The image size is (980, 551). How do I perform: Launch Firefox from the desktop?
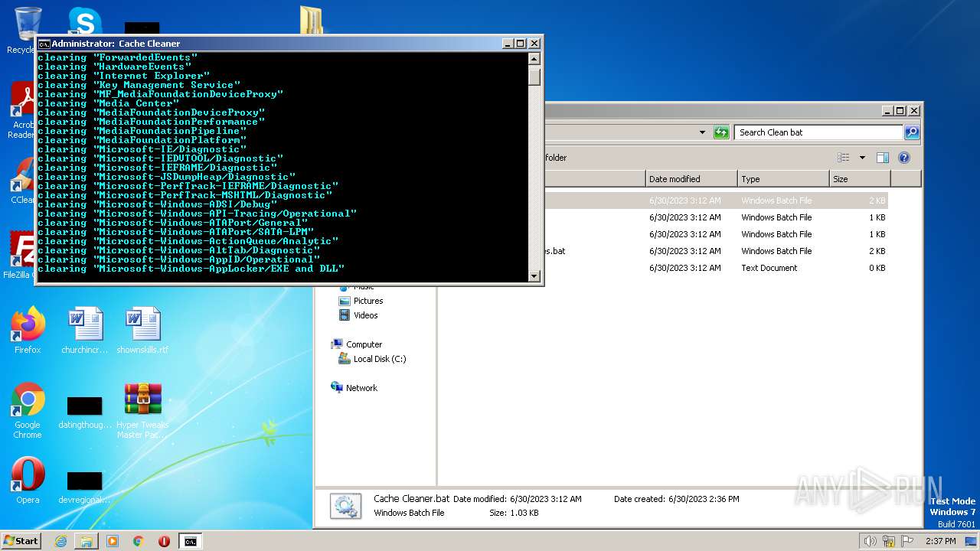pos(28,330)
